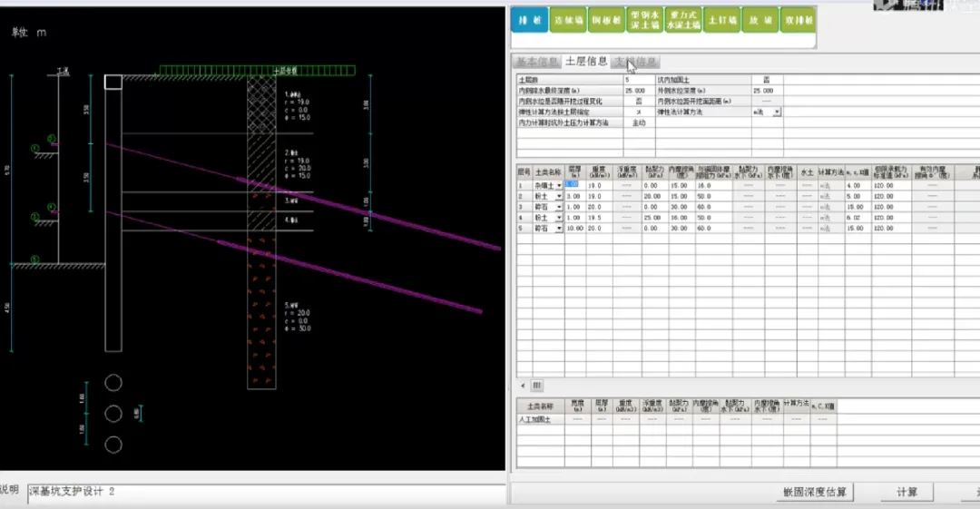Pick the 钢板桩 support type button
The width and height of the screenshot is (980, 509).
tap(606, 20)
